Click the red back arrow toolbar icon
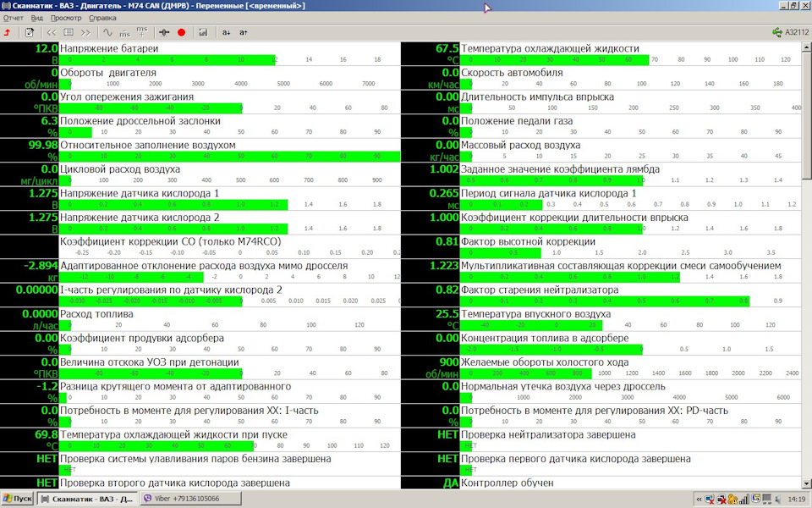 point(8,32)
